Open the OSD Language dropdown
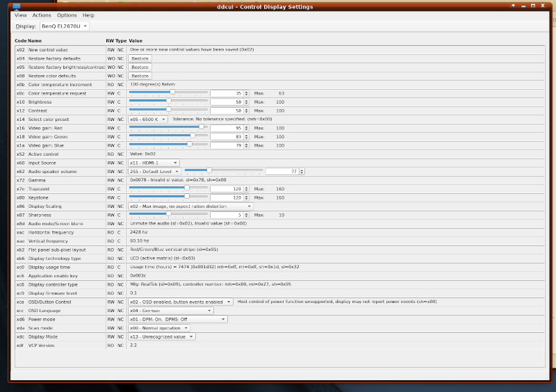 (x=170, y=311)
